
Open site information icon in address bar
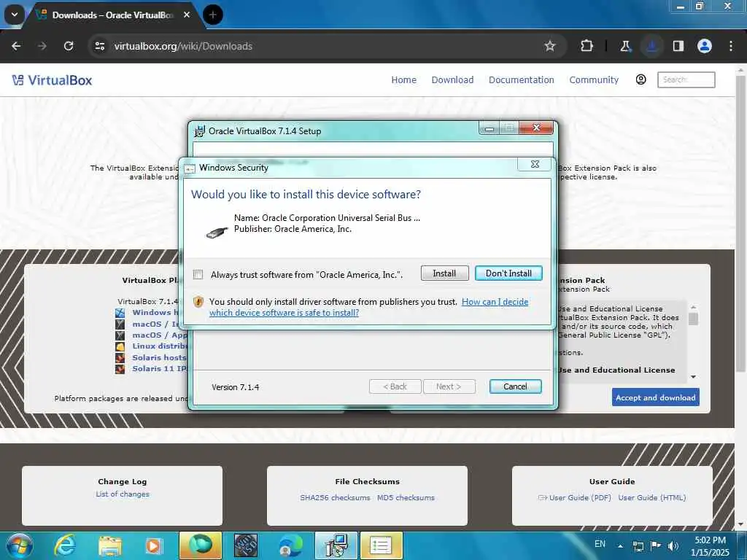click(99, 46)
